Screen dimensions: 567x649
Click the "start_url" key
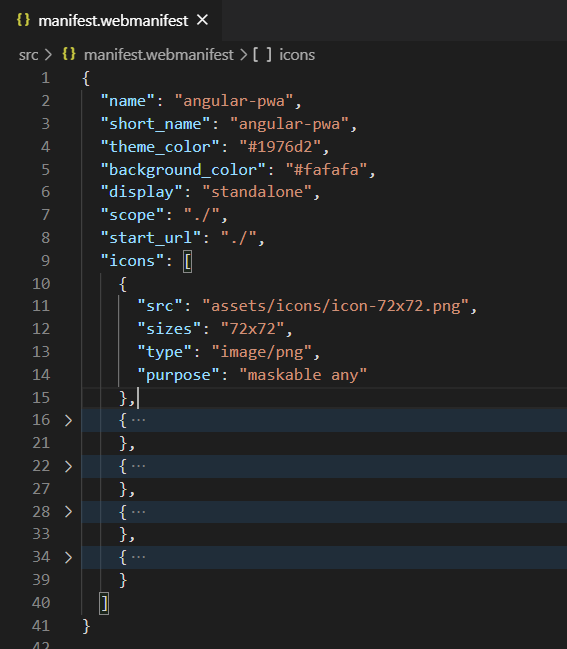(151, 238)
